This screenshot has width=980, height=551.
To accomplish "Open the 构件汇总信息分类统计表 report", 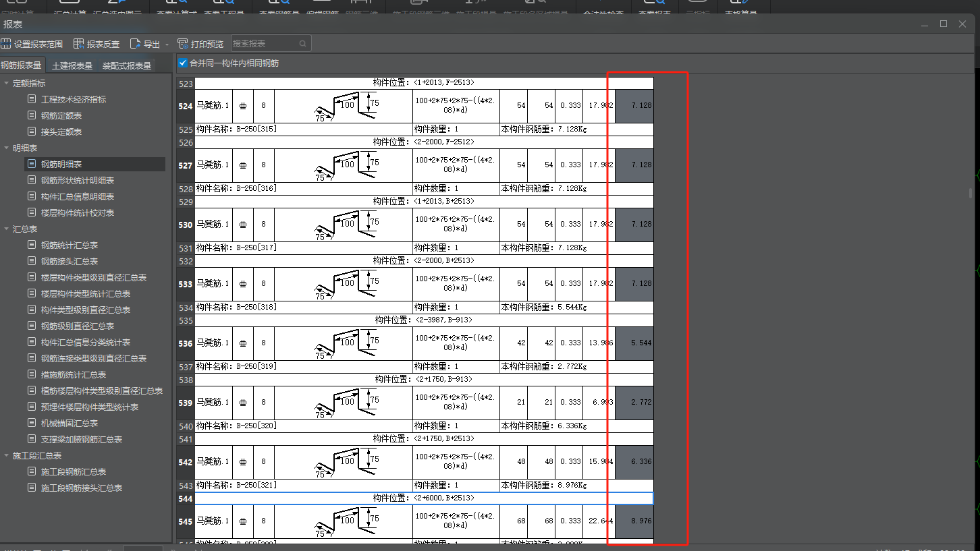I will click(x=86, y=342).
